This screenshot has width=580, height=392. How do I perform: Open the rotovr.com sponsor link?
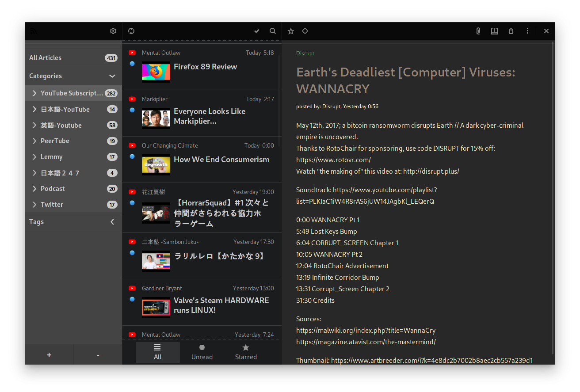click(333, 160)
